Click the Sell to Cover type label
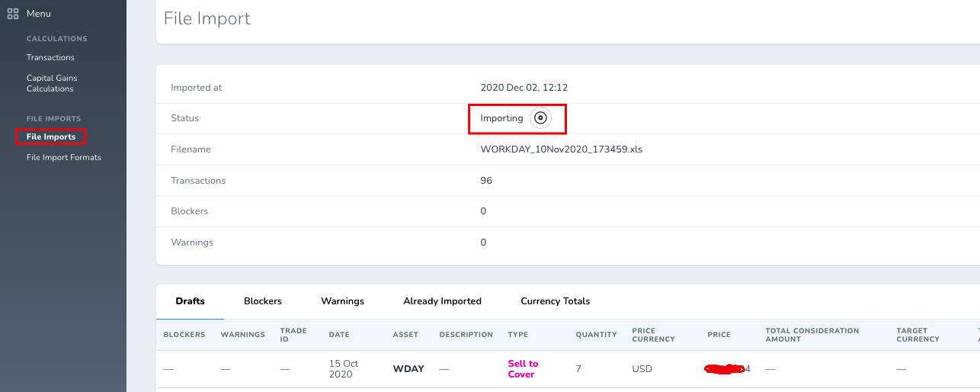The image size is (980, 392). pyautogui.click(x=523, y=369)
